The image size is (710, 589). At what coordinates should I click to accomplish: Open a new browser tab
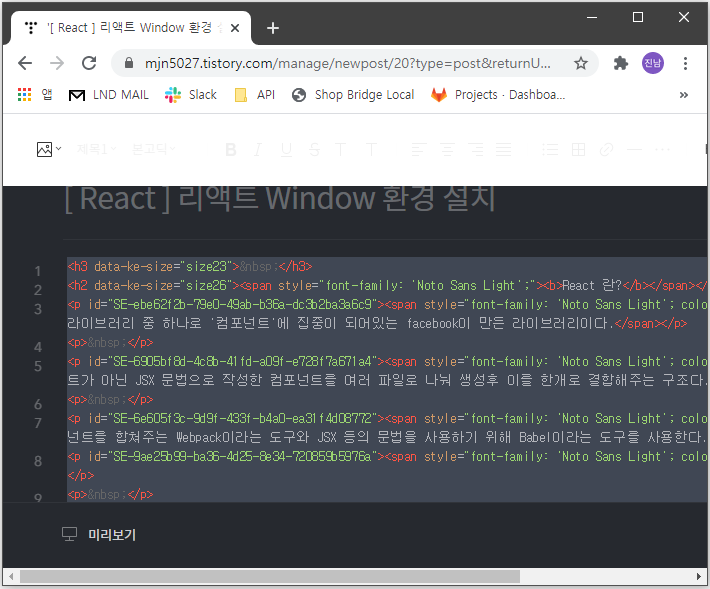[273, 28]
